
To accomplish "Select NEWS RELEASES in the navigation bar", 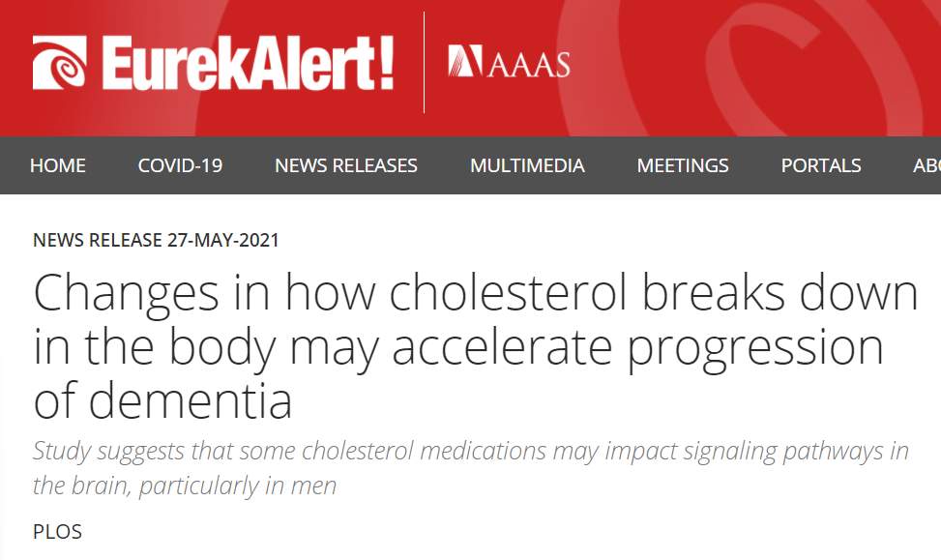I will pos(346,165).
